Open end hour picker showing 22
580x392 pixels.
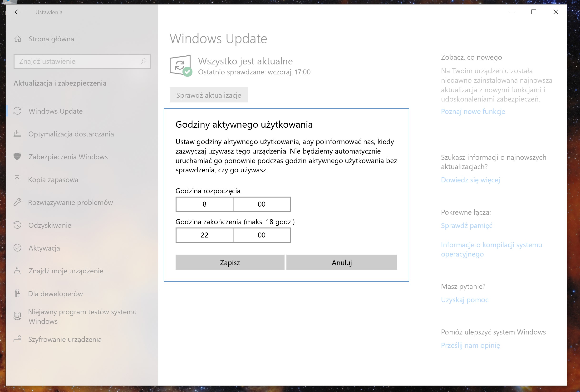[x=204, y=235]
